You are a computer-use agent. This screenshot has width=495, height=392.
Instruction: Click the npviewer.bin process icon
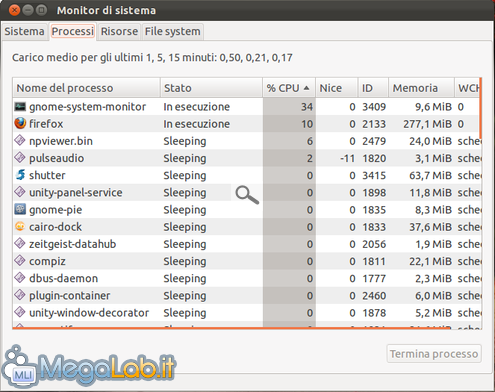click(x=20, y=140)
